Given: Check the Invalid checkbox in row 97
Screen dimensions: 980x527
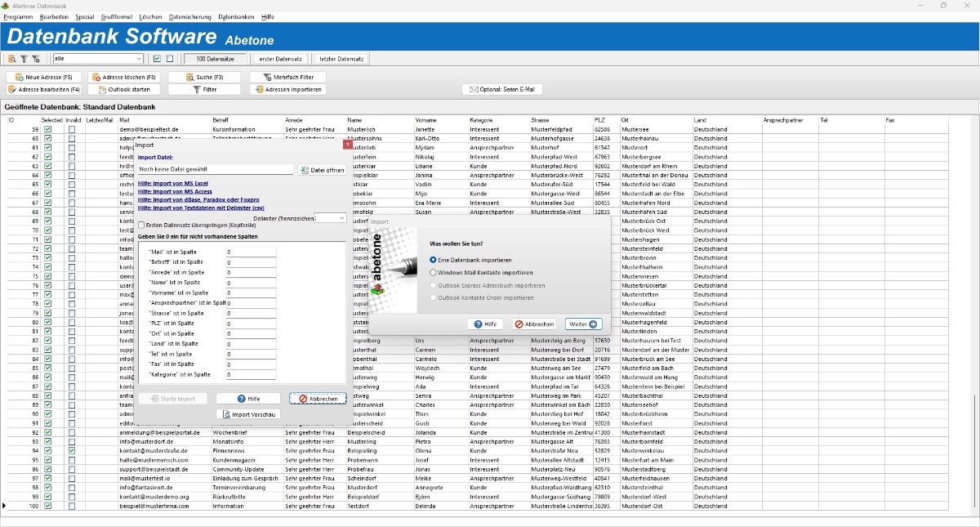Looking at the screenshot, I should (x=72, y=478).
